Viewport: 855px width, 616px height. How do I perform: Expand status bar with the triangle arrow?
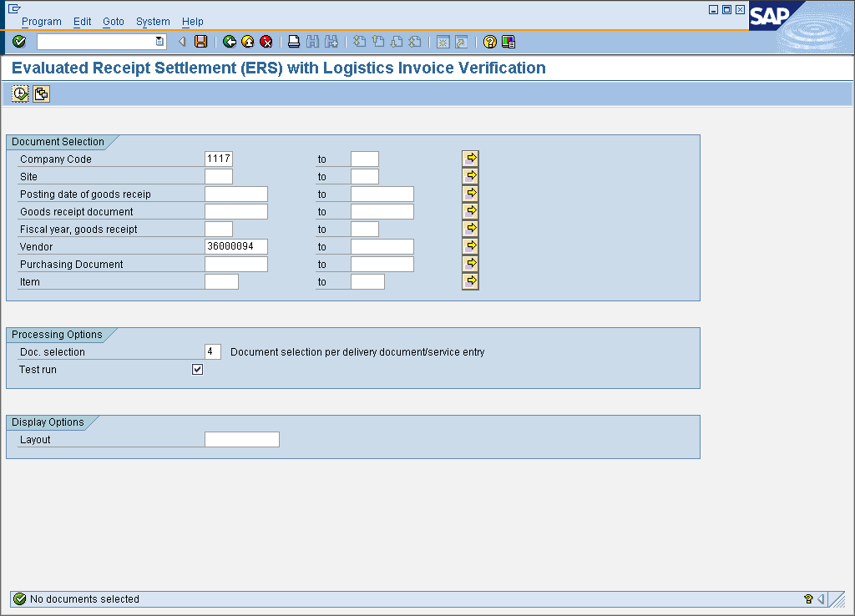coord(821,599)
